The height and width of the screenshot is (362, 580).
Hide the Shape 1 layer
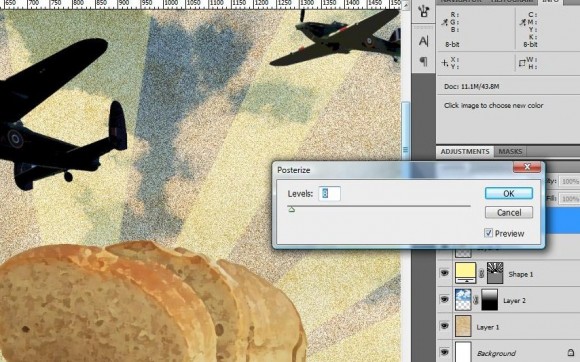pos(444,273)
